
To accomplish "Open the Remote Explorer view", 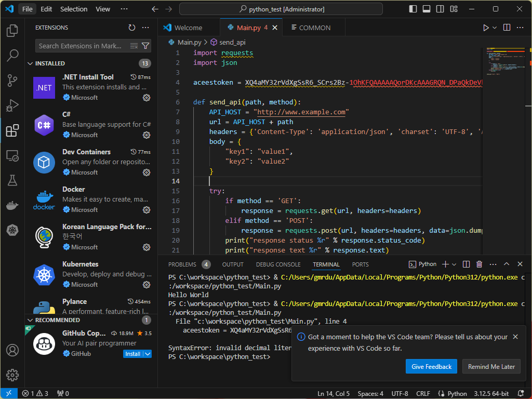I will [x=12, y=156].
